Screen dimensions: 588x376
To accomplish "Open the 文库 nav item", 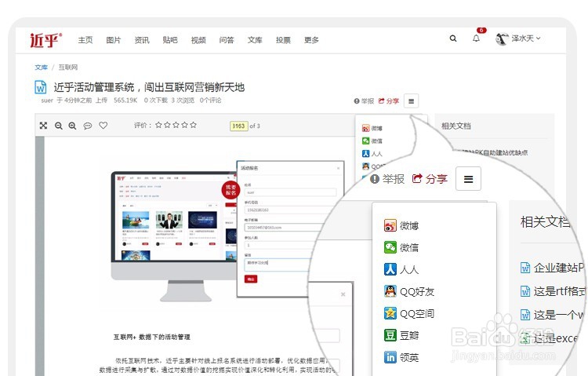I will coord(255,40).
